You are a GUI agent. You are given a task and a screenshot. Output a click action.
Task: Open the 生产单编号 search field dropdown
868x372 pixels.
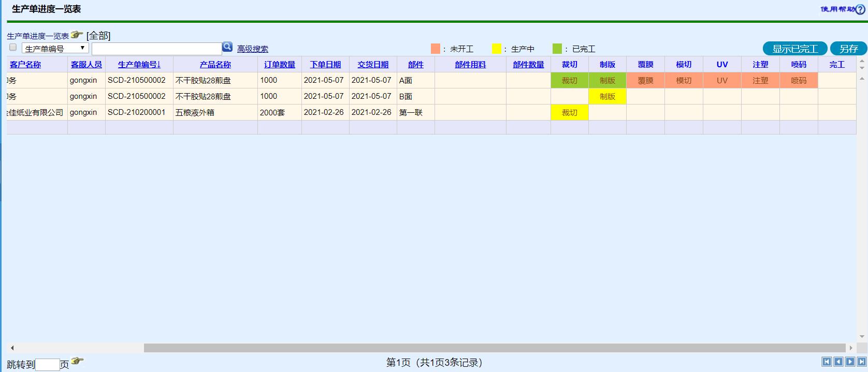tap(55, 49)
